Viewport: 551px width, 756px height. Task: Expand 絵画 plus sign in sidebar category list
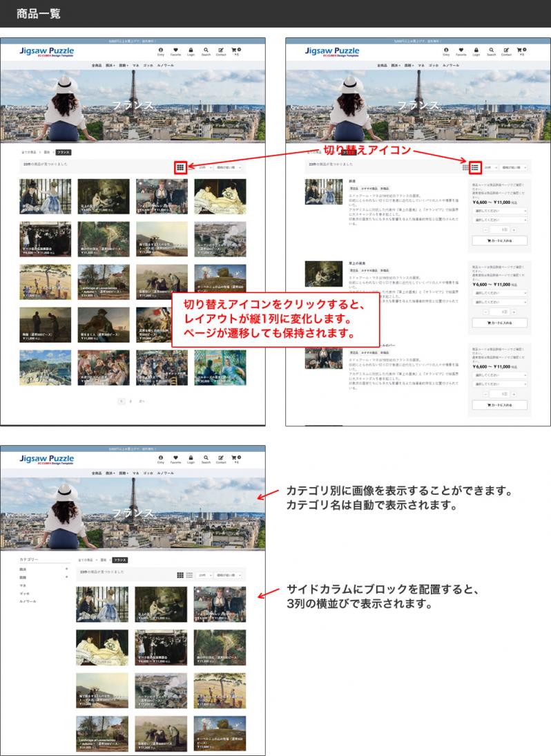66,569
